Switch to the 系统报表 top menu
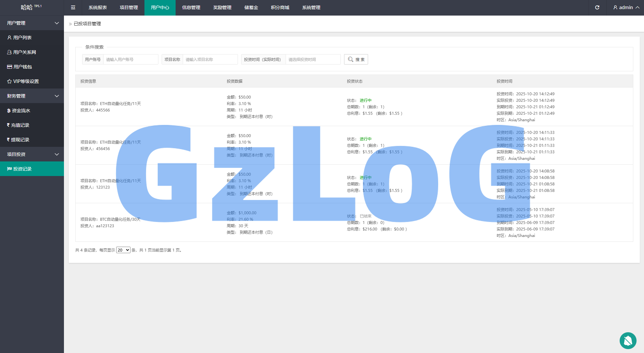The width and height of the screenshot is (644, 353). 97,7
